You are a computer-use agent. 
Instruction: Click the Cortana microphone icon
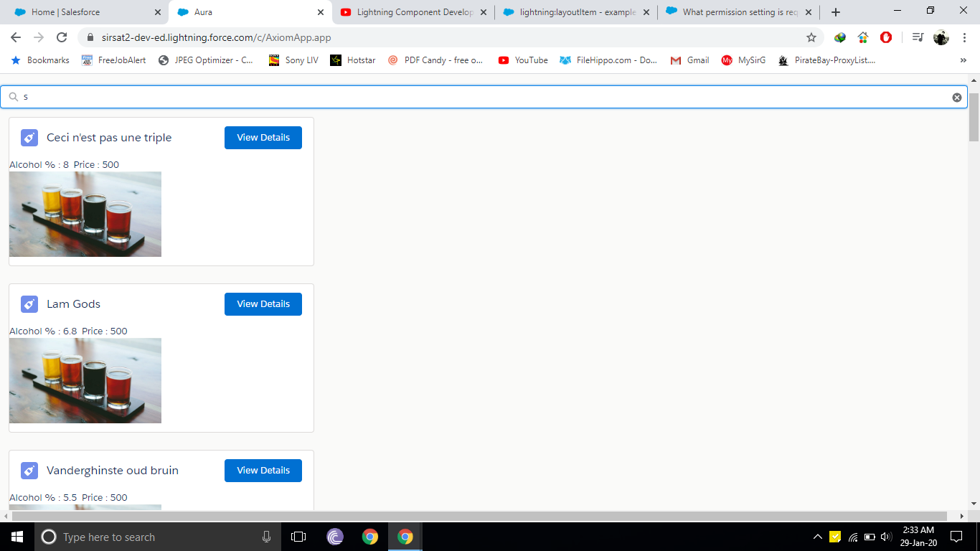267,537
